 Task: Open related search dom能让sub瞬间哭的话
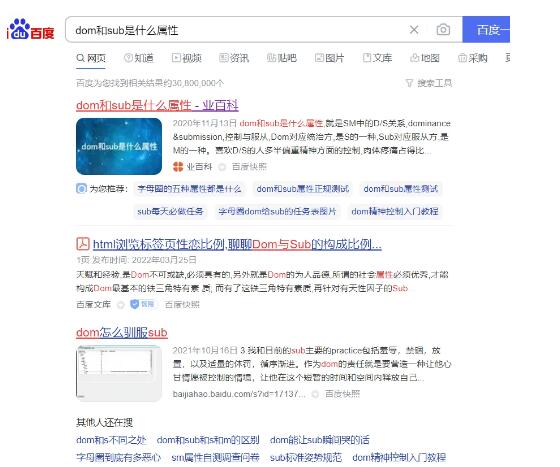[x=320, y=440]
